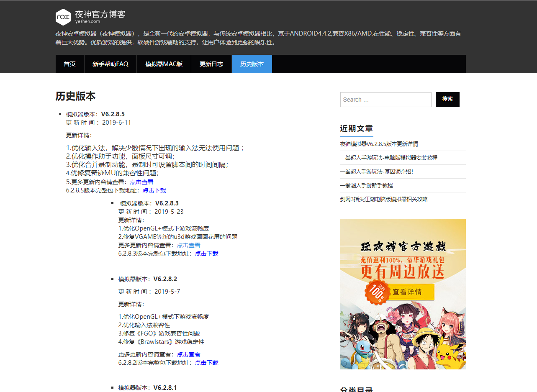Click line 3.修复《FGO》游戏兼容性问题

[159, 333]
